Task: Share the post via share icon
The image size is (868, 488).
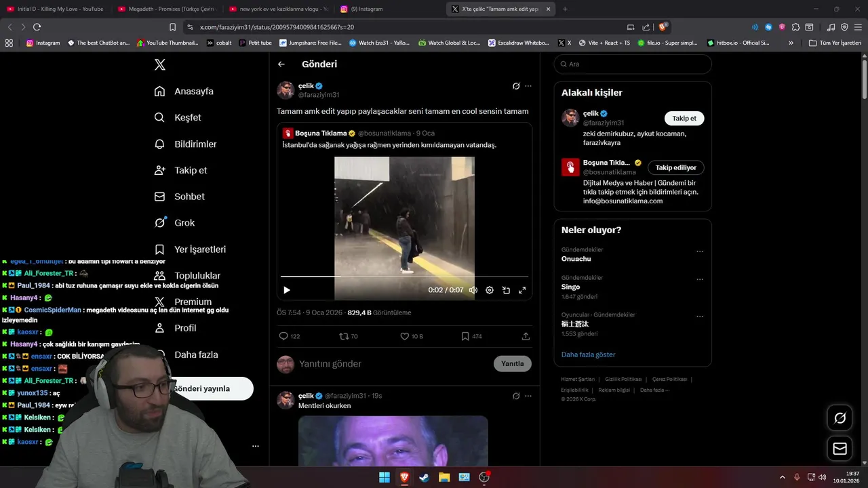Action: 526,336
